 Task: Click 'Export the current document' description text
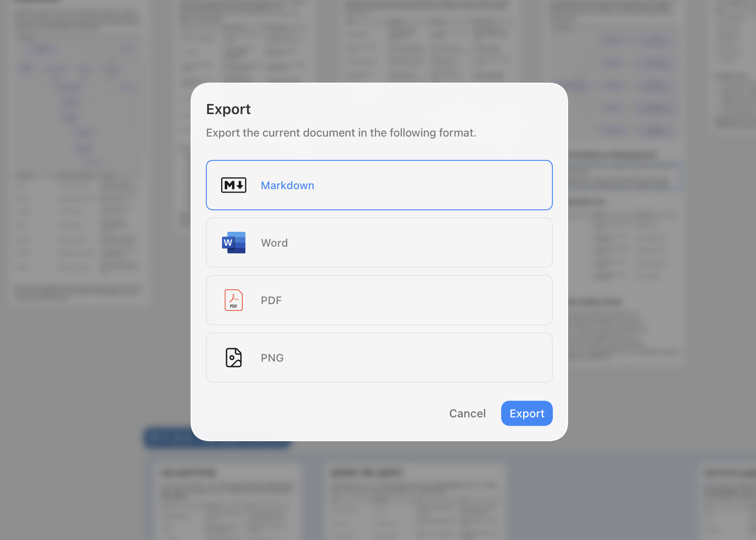(341, 133)
